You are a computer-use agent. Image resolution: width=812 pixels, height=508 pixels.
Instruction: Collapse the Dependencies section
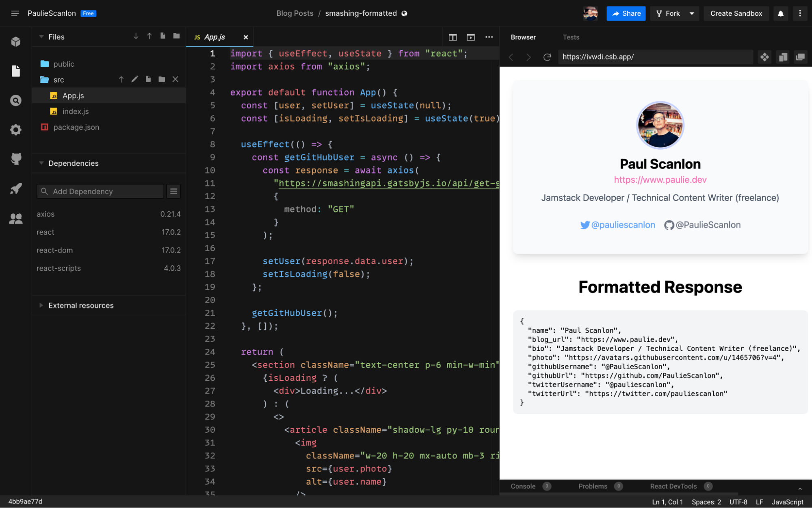tap(41, 163)
